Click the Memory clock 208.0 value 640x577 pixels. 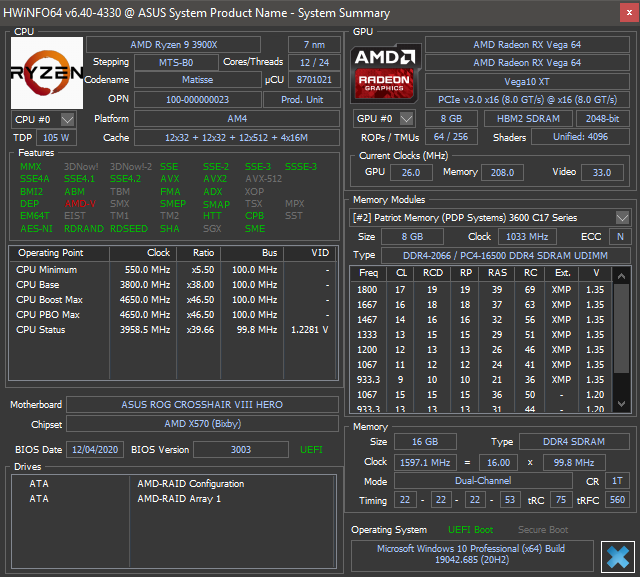pyautogui.click(x=502, y=173)
